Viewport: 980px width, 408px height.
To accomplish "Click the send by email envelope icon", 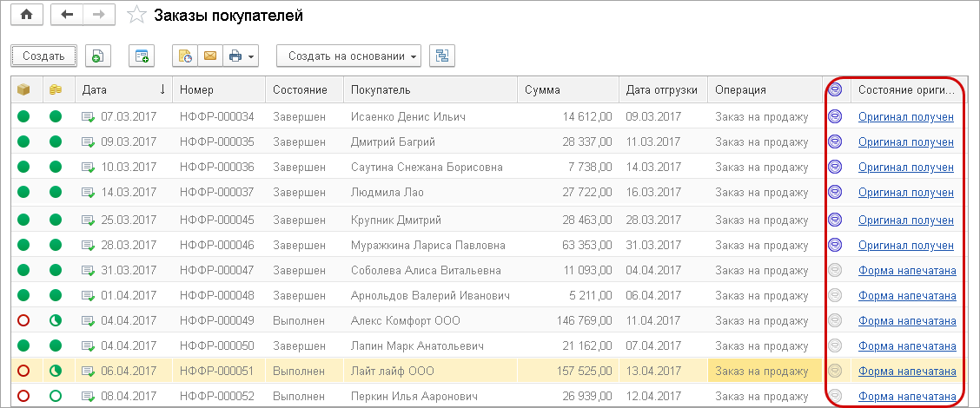I will coord(209,56).
